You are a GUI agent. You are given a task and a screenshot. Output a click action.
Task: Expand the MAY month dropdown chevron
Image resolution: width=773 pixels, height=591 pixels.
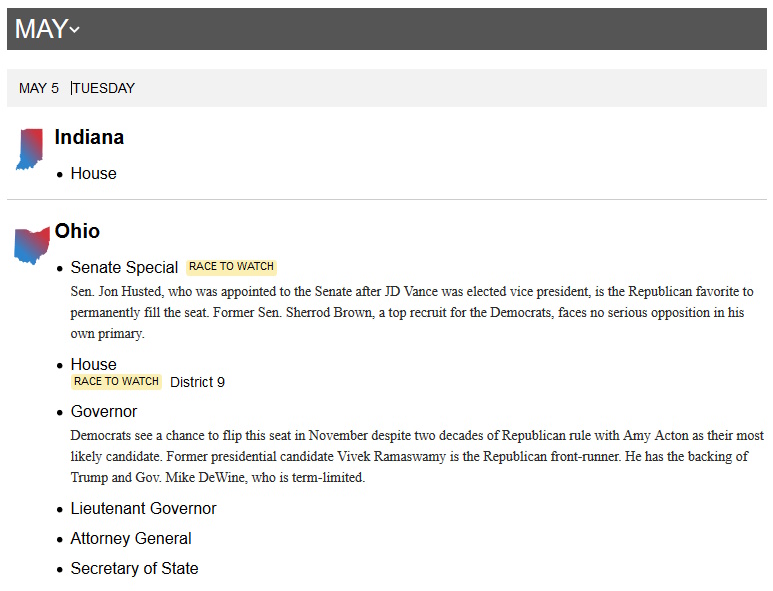point(75,31)
